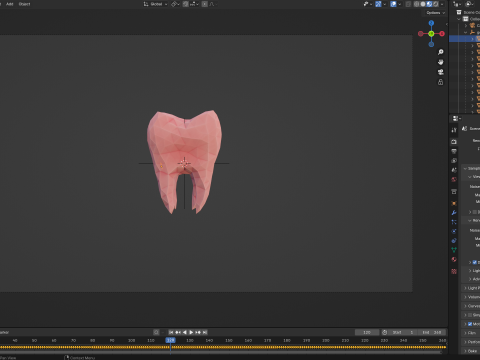480x360 pixels.
Task: Click the current frame number field
Action: pos(367,332)
